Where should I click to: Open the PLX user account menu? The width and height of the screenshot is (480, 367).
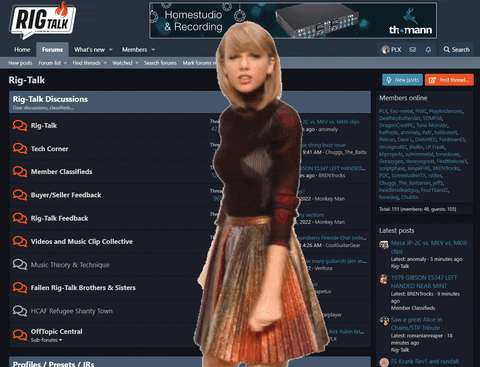(391, 50)
